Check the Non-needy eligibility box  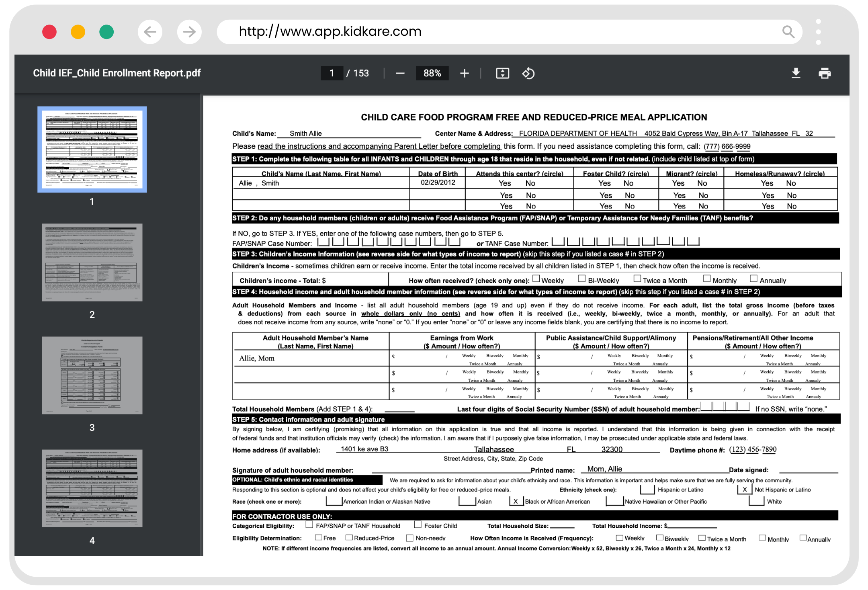pos(409,538)
